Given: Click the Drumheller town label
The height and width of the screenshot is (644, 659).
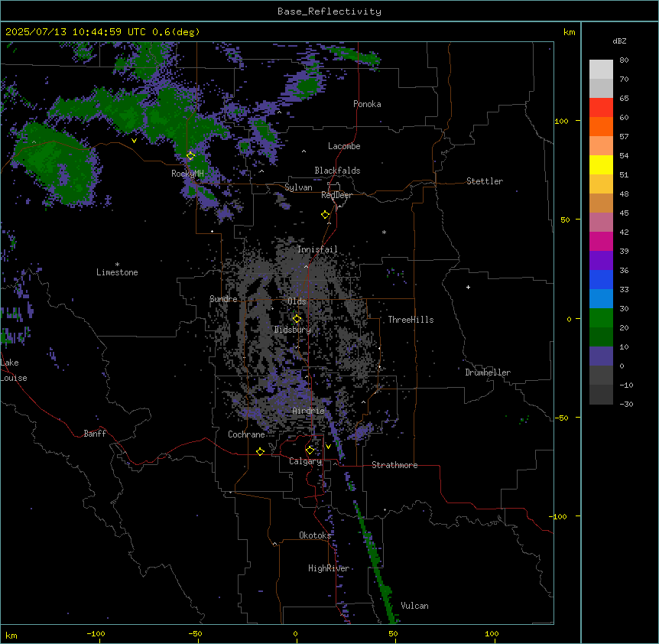Looking at the screenshot, I should coord(488,372).
